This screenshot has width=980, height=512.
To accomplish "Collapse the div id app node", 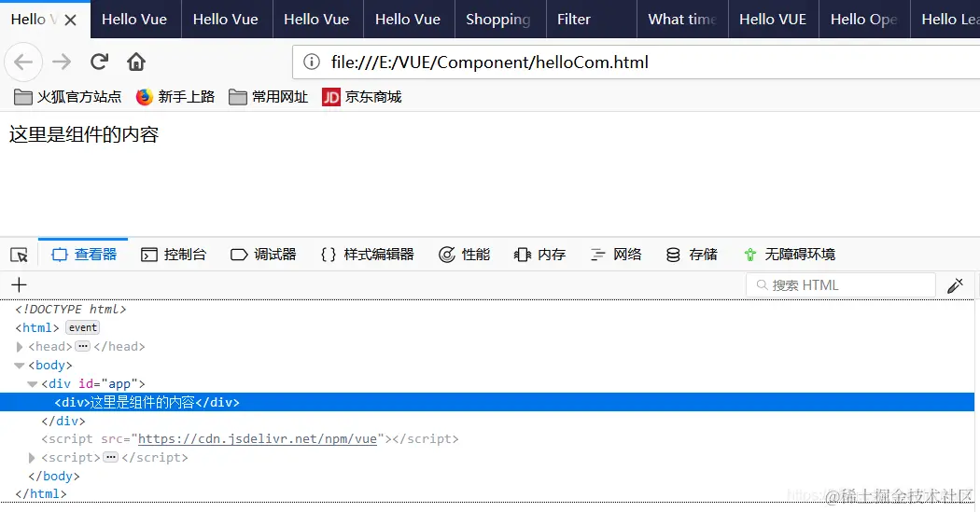I will pyautogui.click(x=33, y=384).
